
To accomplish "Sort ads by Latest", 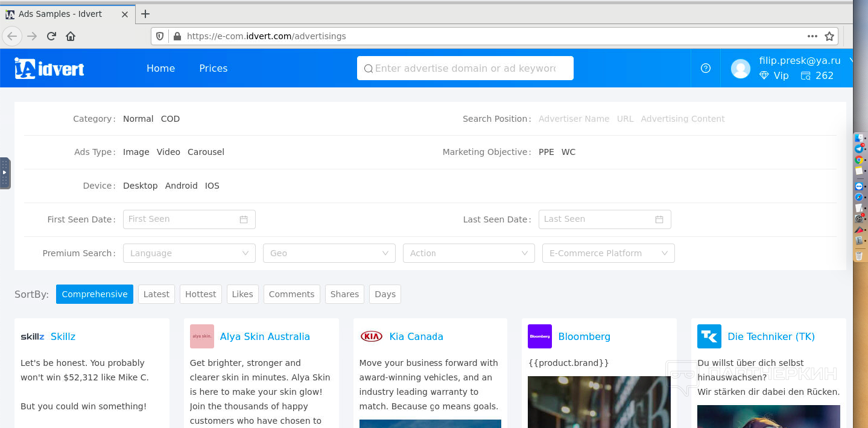I will 156,294.
